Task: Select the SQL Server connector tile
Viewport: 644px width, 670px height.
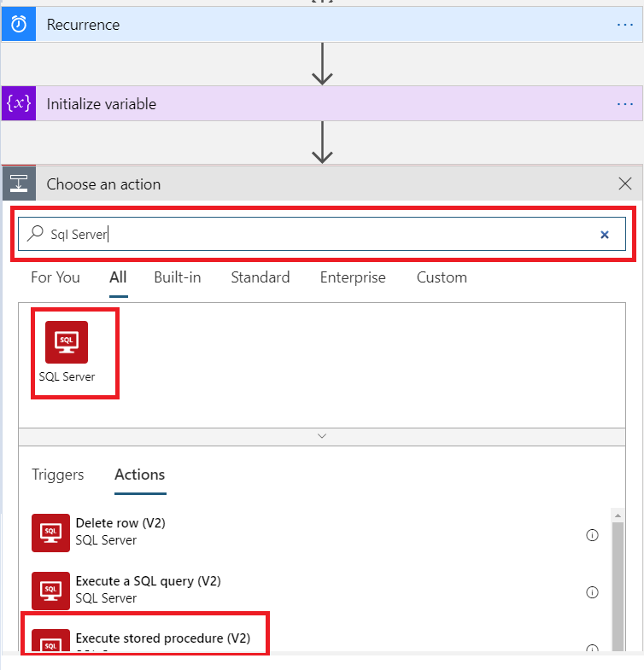Action: [x=67, y=352]
